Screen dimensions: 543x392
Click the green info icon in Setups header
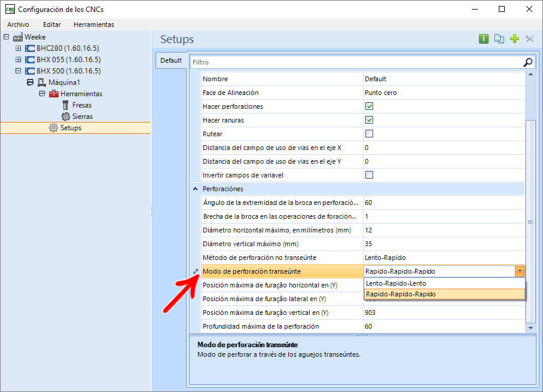click(484, 39)
